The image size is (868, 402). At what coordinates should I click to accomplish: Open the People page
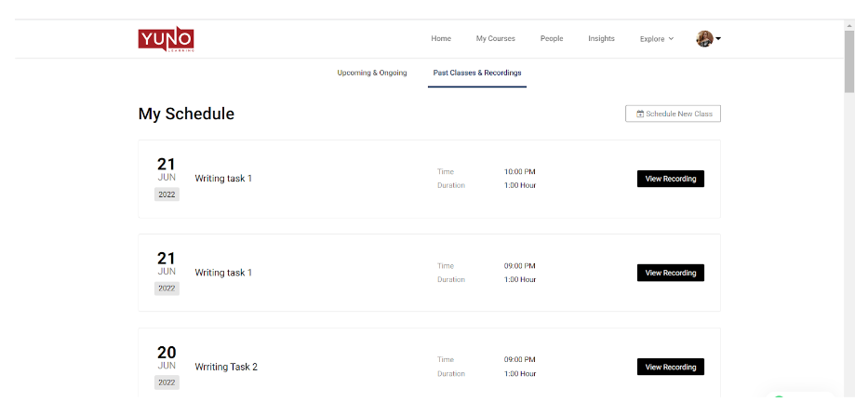(x=552, y=39)
